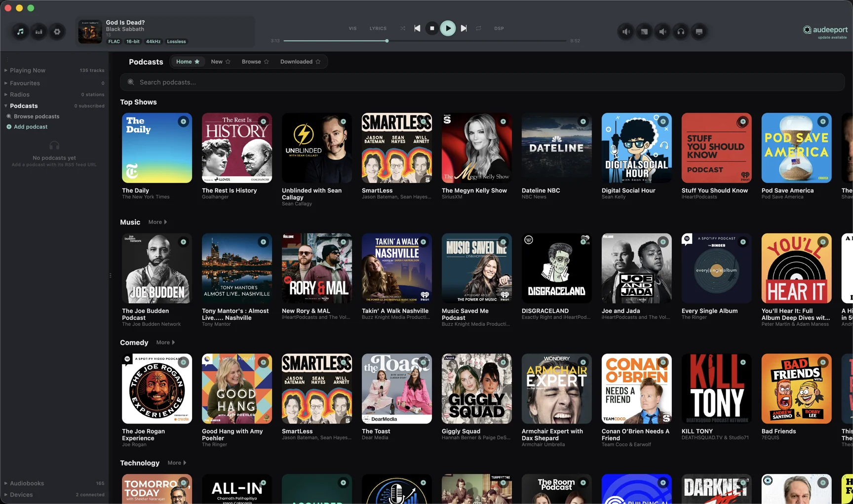853x504 pixels.
Task: Click the plus icon beside Add podcast
Action: (x=9, y=127)
